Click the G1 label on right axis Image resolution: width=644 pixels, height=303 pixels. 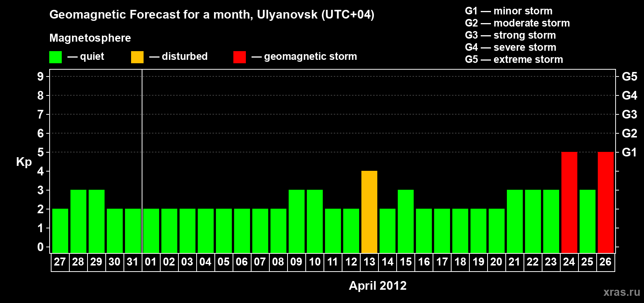click(629, 152)
